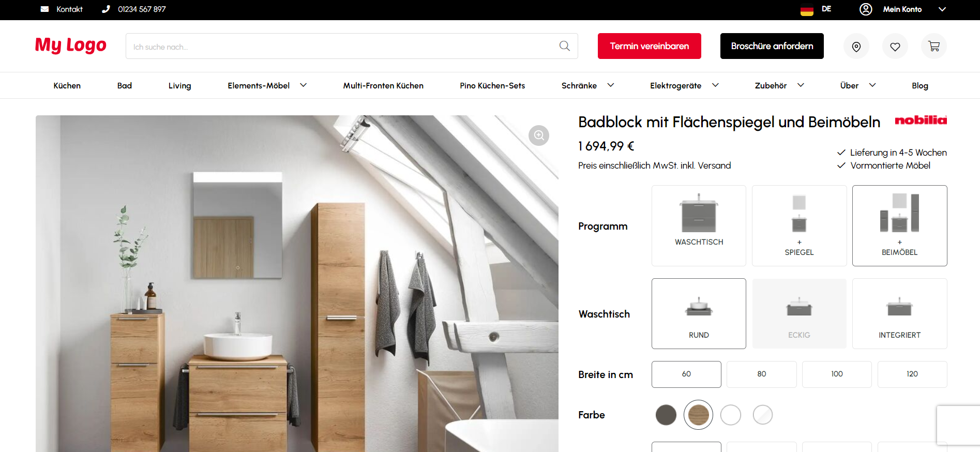Click the German flag language icon
This screenshot has width=980, height=452.
[x=807, y=9]
